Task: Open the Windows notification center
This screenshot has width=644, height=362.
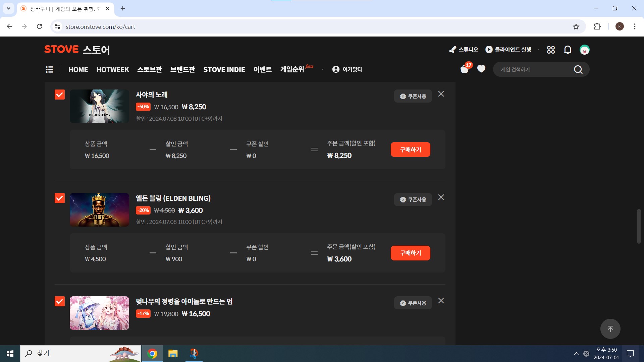Action: [630, 354]
